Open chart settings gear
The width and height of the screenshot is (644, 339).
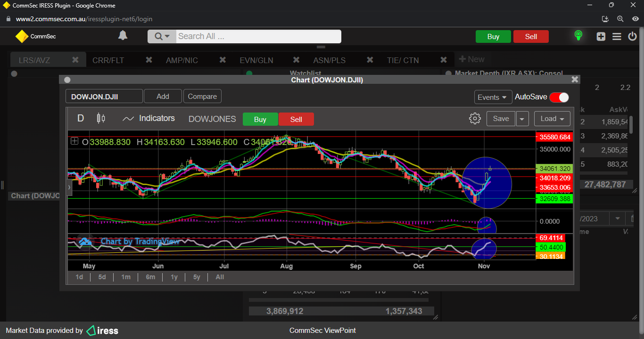(475, 118)
